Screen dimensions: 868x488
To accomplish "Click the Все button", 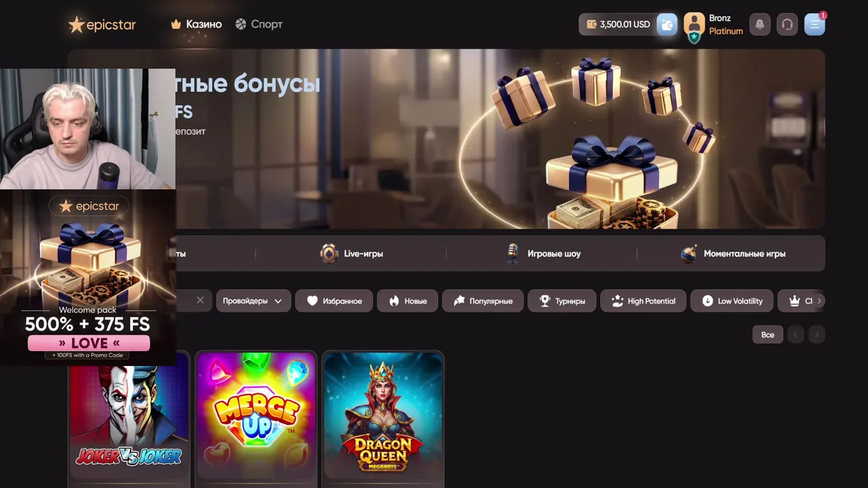I will (768, 334).
